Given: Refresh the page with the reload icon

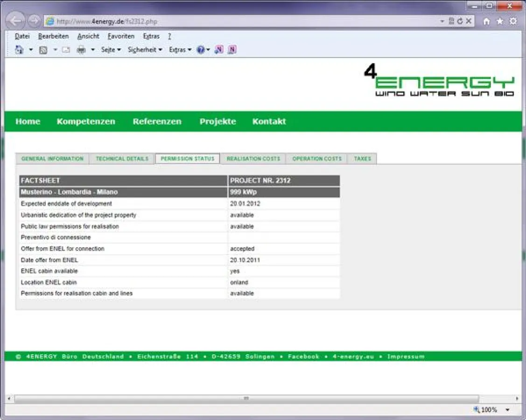Looking at the screenshot, I should 460,21.
